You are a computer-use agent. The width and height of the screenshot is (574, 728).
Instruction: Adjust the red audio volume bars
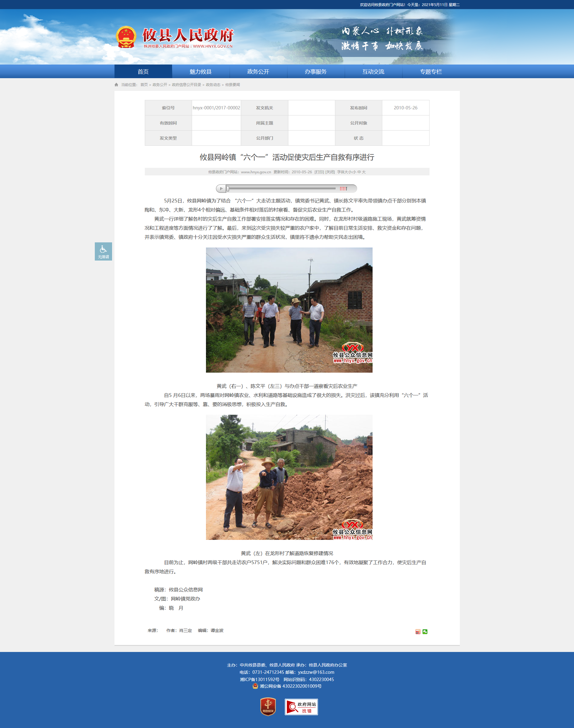343,188
